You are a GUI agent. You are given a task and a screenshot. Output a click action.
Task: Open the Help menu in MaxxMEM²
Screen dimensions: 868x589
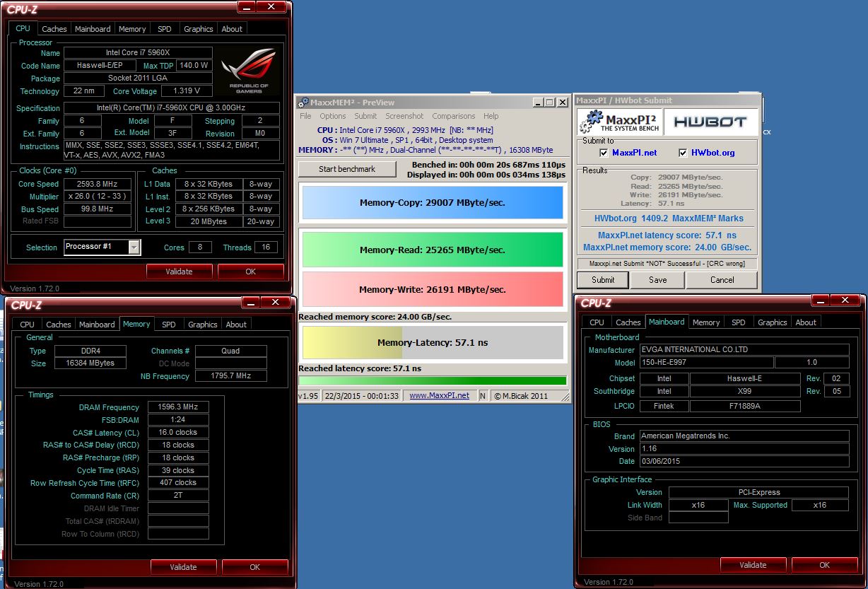point(491,116)
